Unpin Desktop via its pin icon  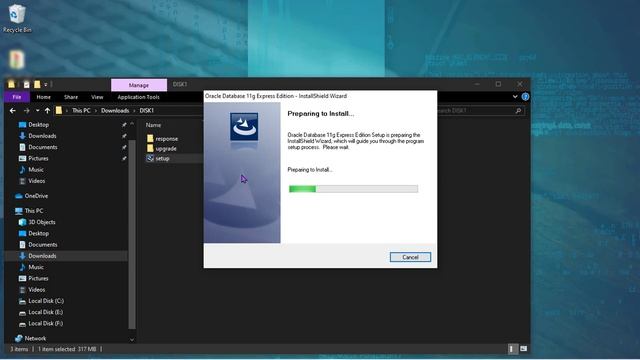[124, 124]
